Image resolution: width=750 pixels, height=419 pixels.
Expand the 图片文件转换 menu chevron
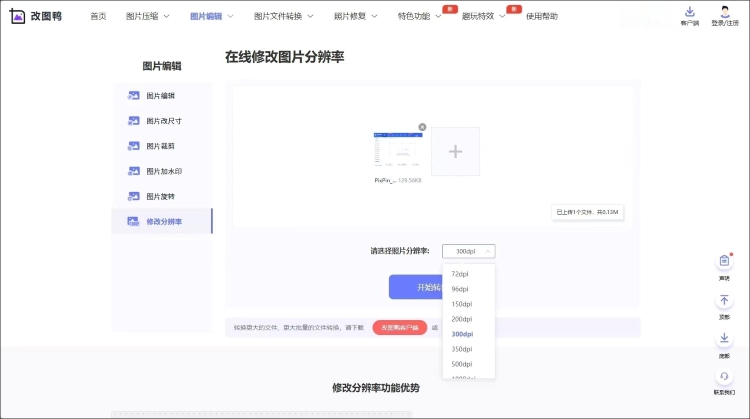click(x=310, y=16)
